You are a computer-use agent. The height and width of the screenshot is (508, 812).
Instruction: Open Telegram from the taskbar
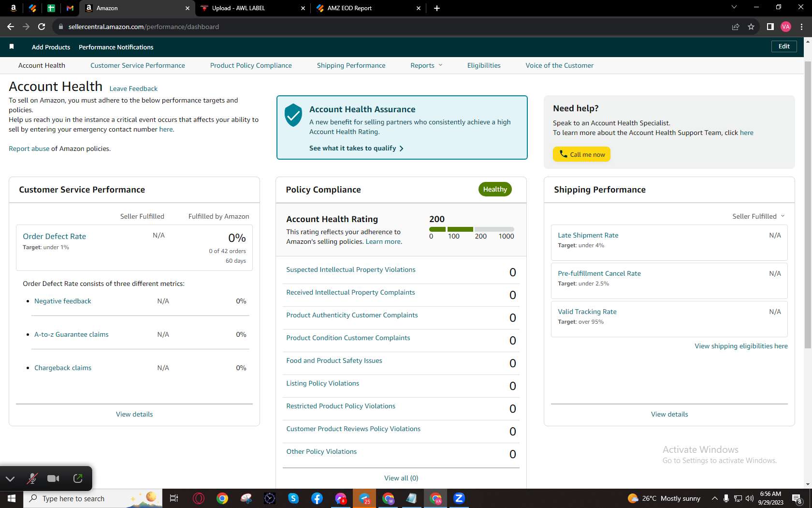click(364, 498)
